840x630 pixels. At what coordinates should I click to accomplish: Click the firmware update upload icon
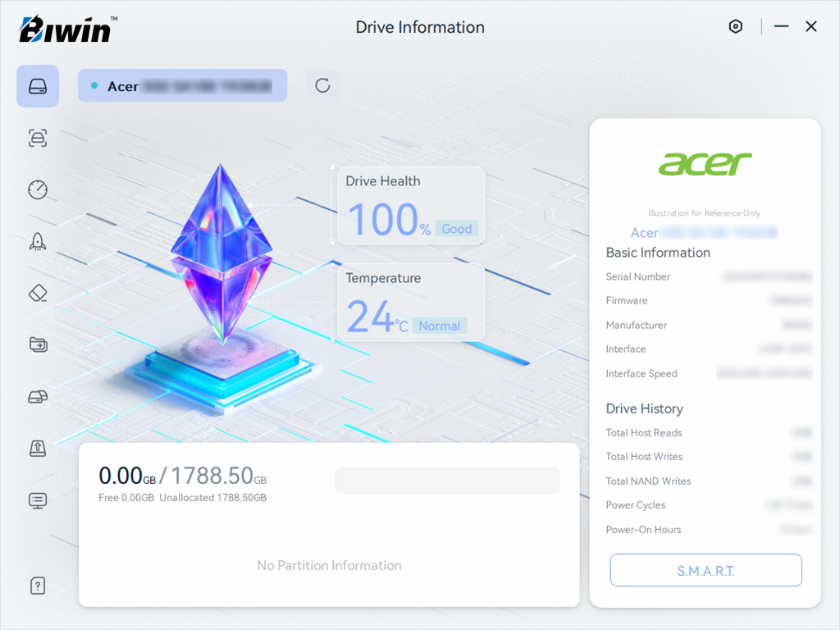[x=38, y=448]
